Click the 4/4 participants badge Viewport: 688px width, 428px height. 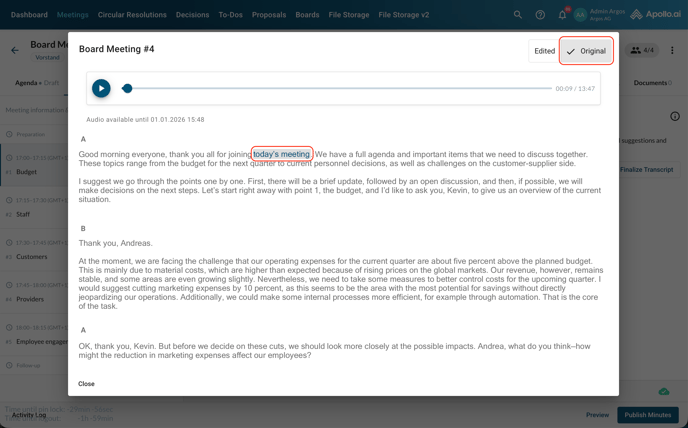tap(642, 50)
